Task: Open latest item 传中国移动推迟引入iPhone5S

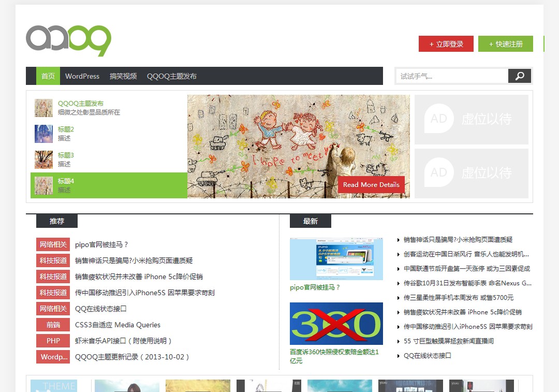Action: (x=468, y=327)
